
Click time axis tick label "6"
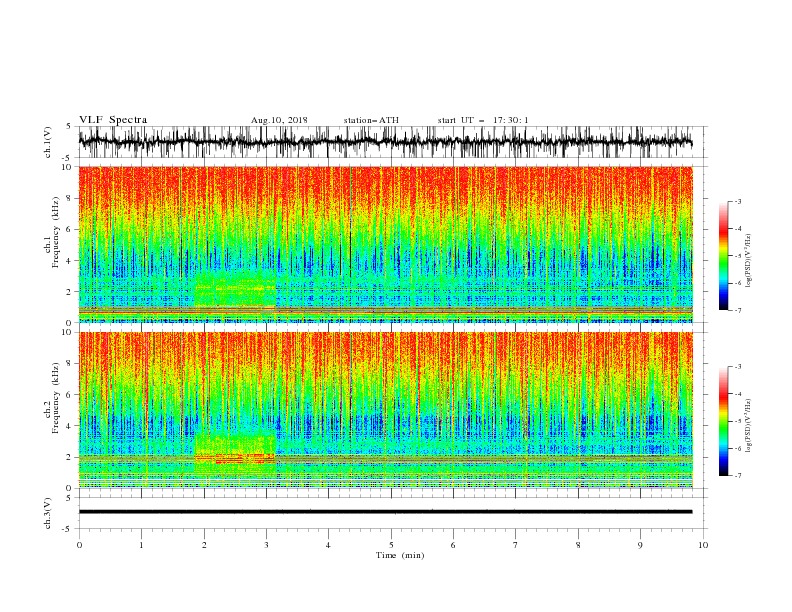(453, 545)
